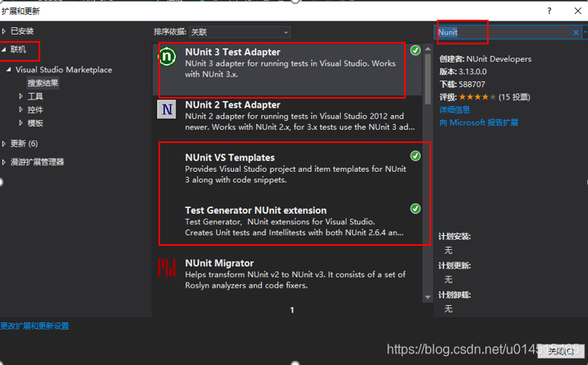588x365 pixels.
Task: Click the 计划安装 label
Action: click(454, 237)
